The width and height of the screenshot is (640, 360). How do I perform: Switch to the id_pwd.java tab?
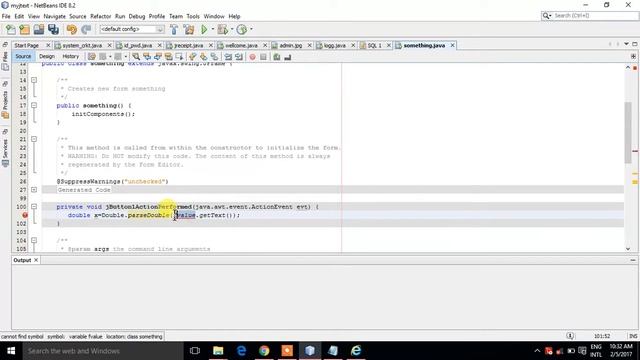click(x=138, y=45)
